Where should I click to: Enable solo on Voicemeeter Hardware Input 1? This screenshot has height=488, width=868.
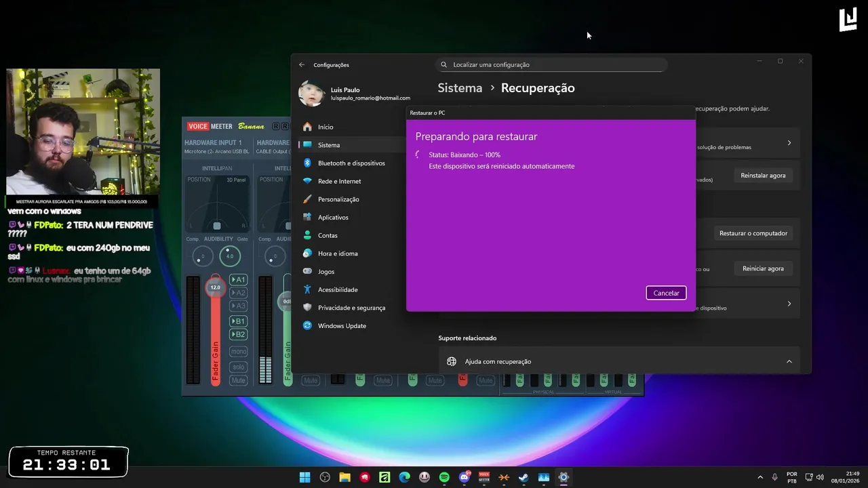[238, 367]
